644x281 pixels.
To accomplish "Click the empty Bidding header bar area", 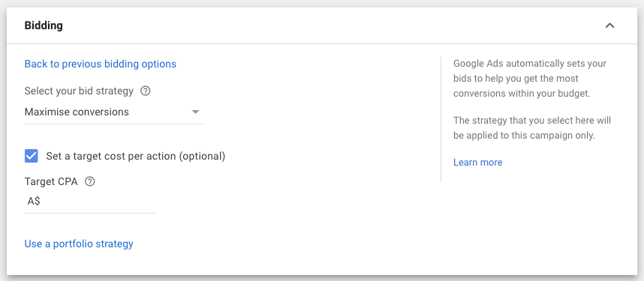I will coord(329,25).
